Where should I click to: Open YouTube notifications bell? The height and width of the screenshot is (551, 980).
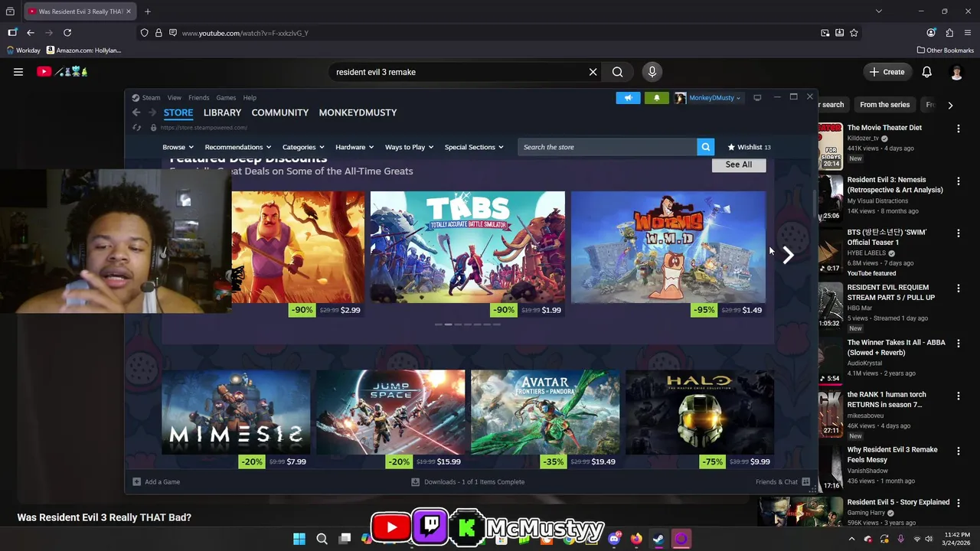click(926, 72)
